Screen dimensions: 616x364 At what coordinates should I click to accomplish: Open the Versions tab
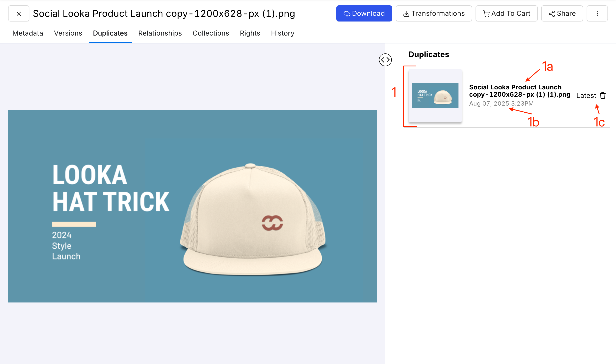[68, 33]
